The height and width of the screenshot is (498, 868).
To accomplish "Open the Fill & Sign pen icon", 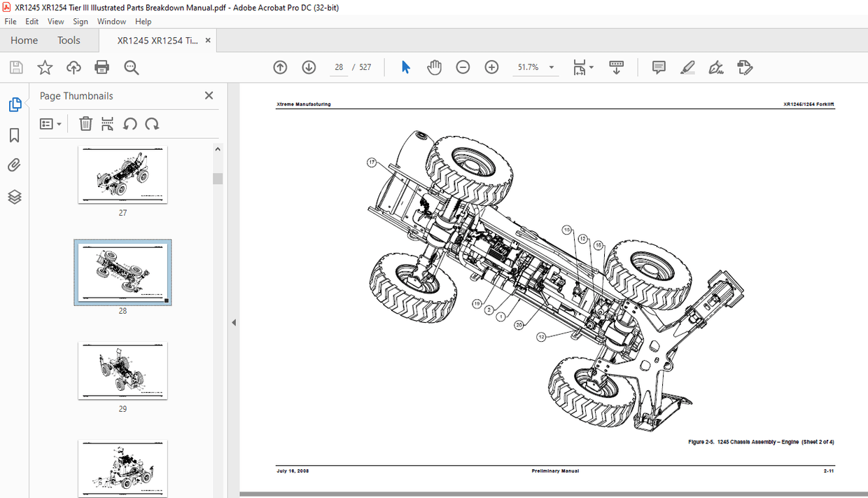I will click(715, 67).
